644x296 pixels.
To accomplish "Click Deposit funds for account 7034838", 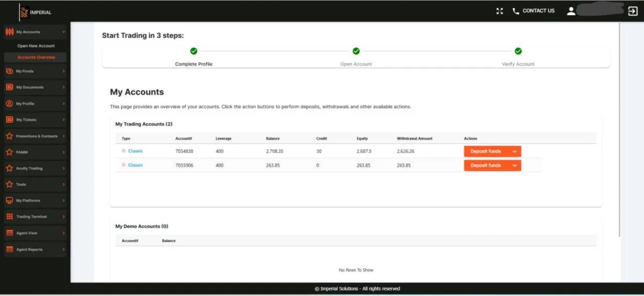I will pyautogui.click(x=486, y=152).
